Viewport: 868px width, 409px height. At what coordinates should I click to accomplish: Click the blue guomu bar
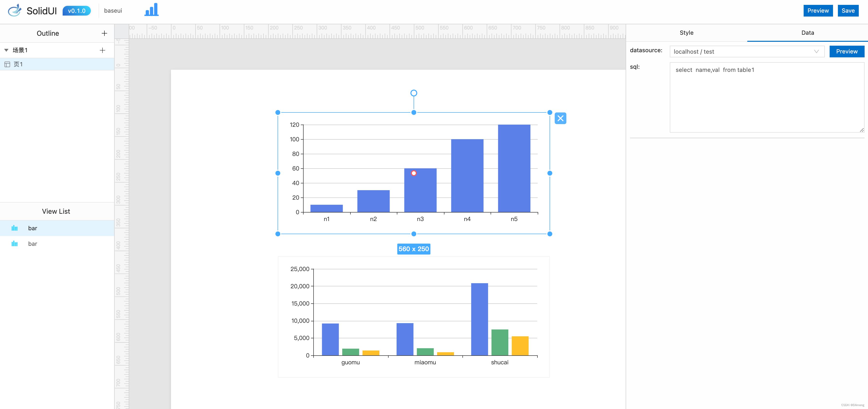point(330,339)
